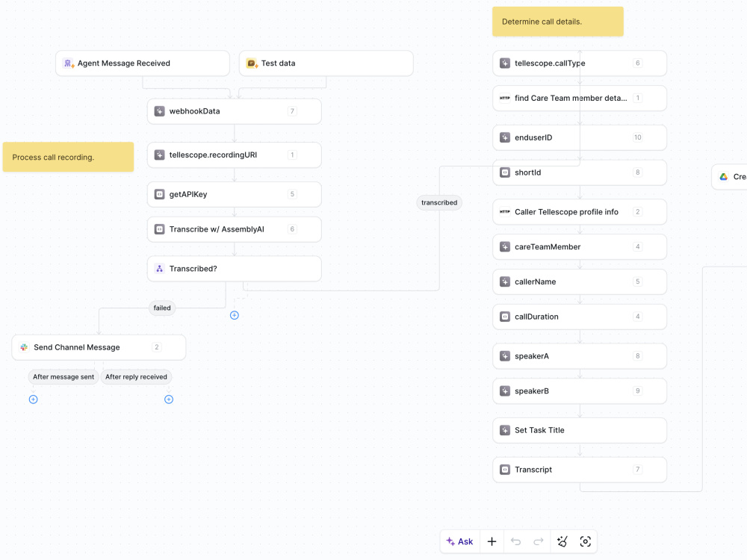The height and width of the screenshot is (560, 747).
Task: Click the Caller Tellescope profile info label
Action: coord(566,212)
